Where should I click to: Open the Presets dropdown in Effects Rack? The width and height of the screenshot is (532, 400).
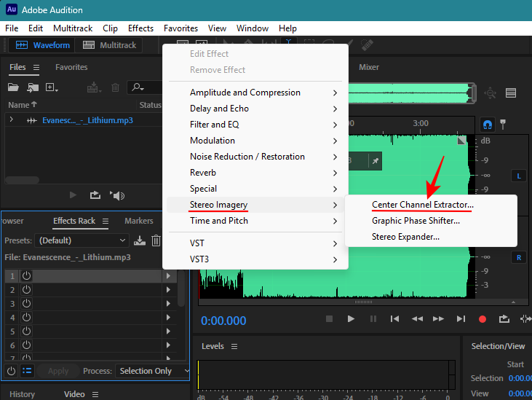[x=82, y=240]
